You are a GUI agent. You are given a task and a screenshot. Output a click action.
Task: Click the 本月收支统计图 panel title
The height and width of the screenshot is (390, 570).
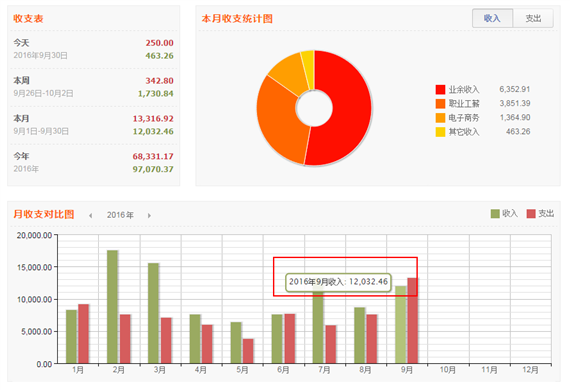(237, 19)
